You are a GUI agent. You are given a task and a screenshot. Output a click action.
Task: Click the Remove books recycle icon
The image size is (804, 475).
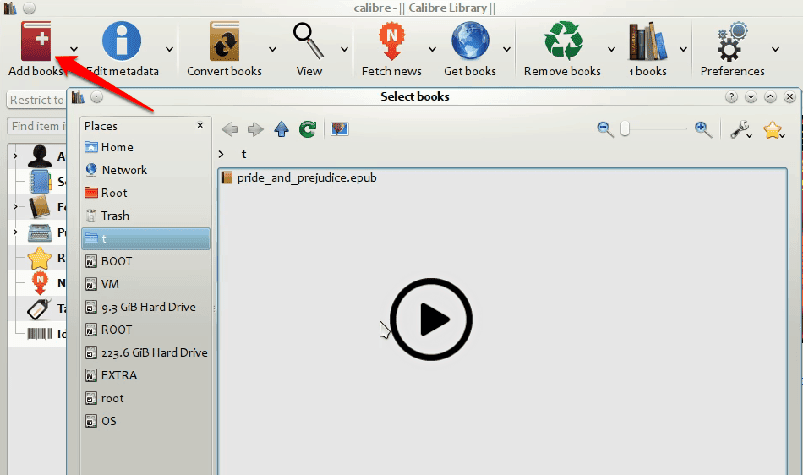click(x=564, y=41)
